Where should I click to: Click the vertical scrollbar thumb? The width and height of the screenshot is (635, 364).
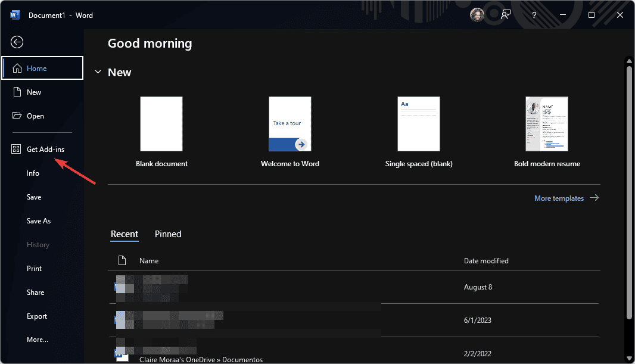(x=629, y=192)
